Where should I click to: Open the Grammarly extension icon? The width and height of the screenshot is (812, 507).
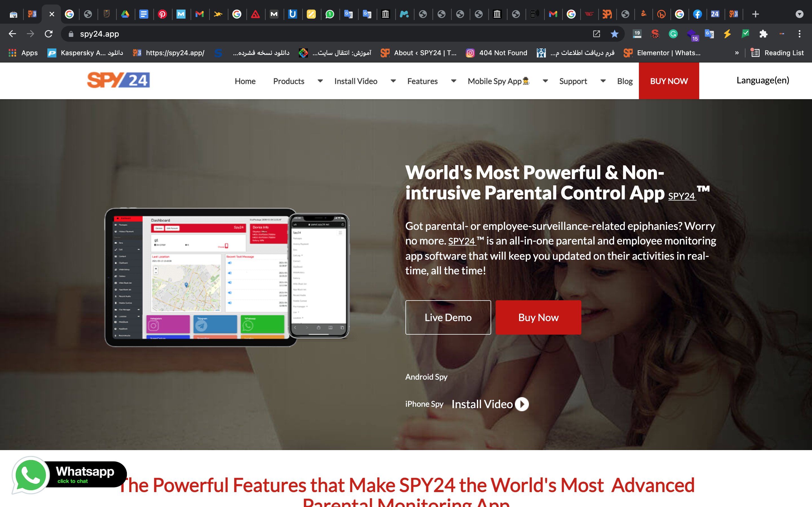coord(673,34)
